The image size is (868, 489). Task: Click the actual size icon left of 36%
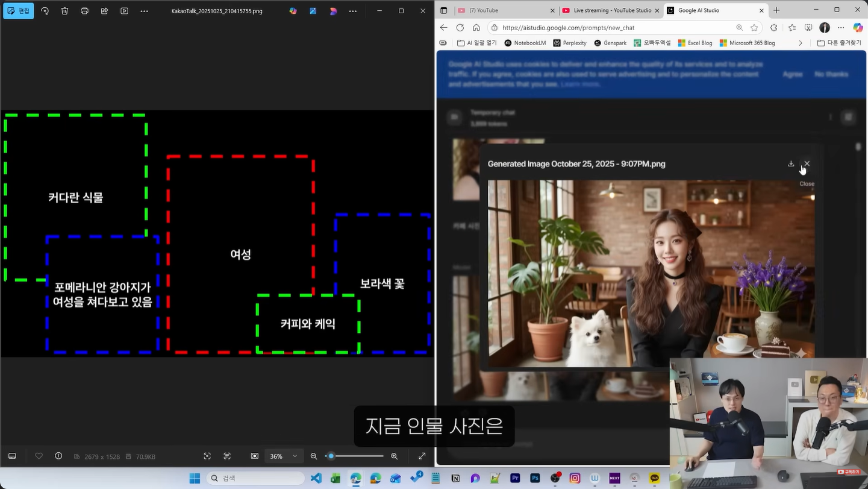coord(255,456)
